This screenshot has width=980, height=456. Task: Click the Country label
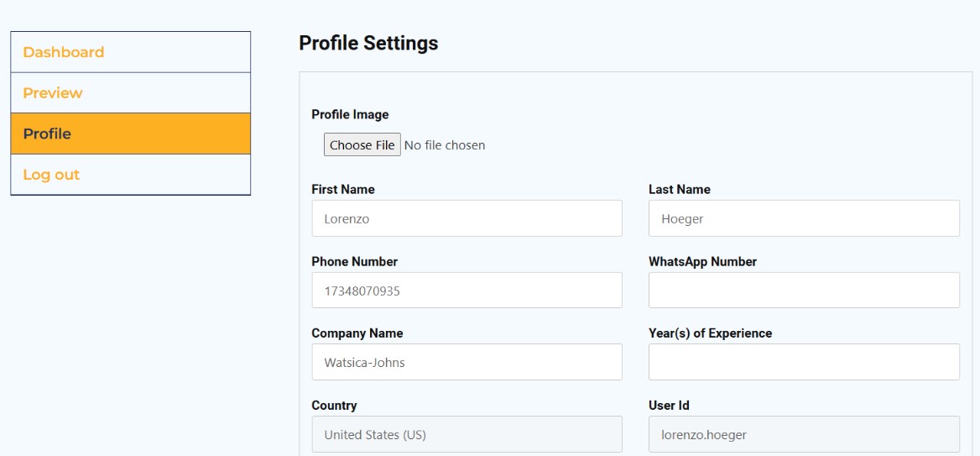[x=335, y=406]
